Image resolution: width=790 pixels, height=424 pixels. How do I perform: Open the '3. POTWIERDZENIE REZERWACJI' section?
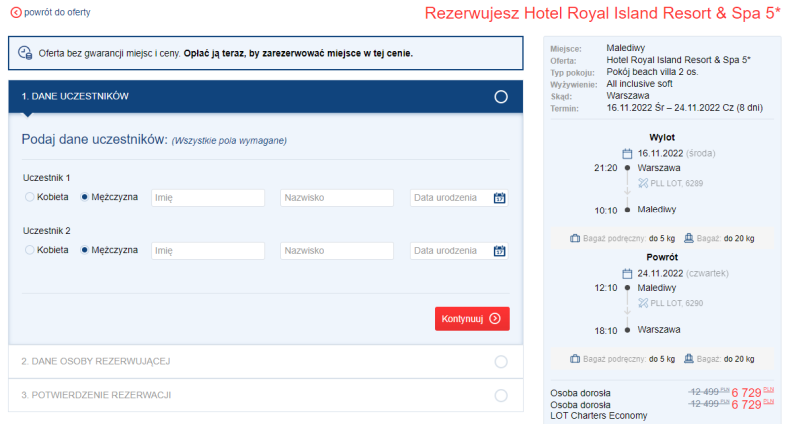[x=266, y=395]
